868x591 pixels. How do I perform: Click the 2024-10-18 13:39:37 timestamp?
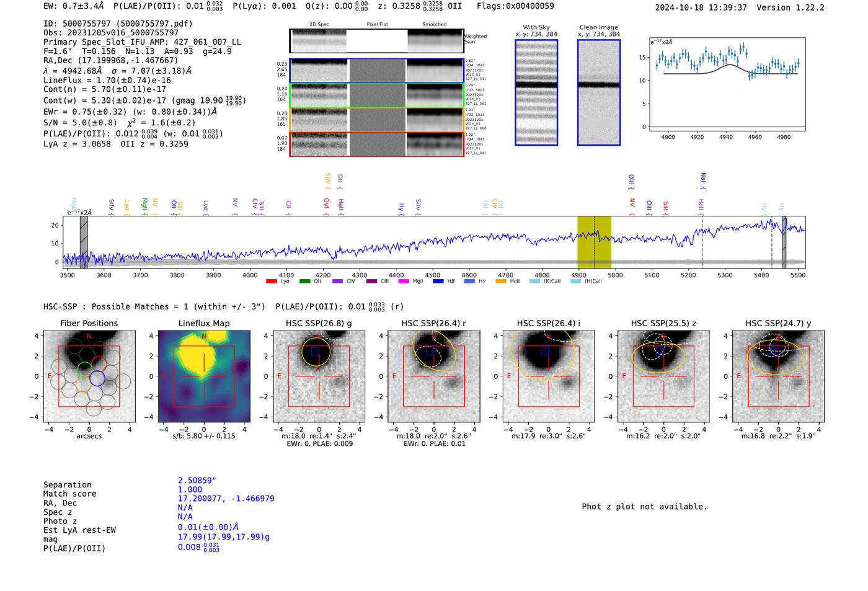[701, 7]
